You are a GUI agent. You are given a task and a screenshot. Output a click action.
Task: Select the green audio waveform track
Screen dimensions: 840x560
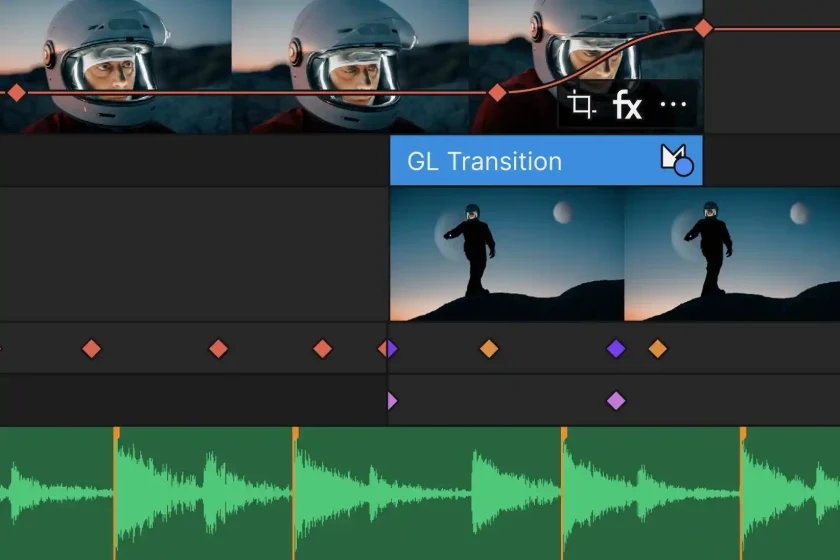pyautogui.click(x=420, y=494)
